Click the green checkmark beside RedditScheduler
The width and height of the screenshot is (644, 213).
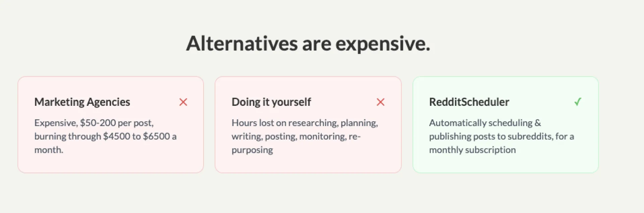click(578, 102)
